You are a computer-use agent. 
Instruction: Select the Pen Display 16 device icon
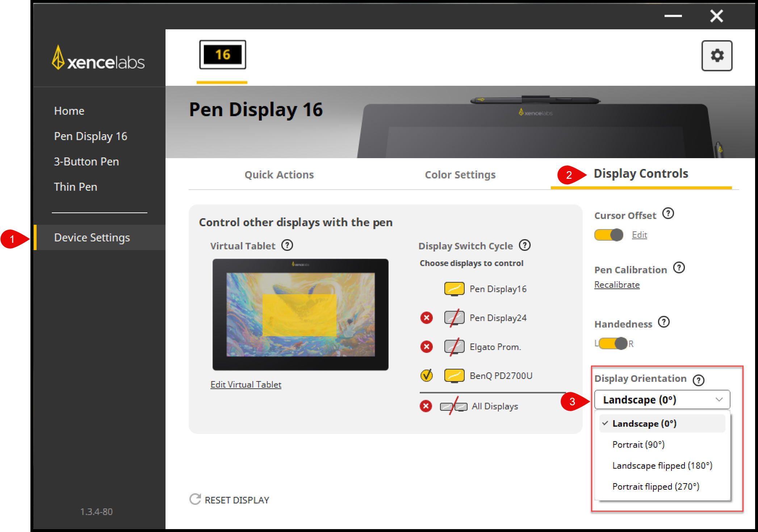222,55
